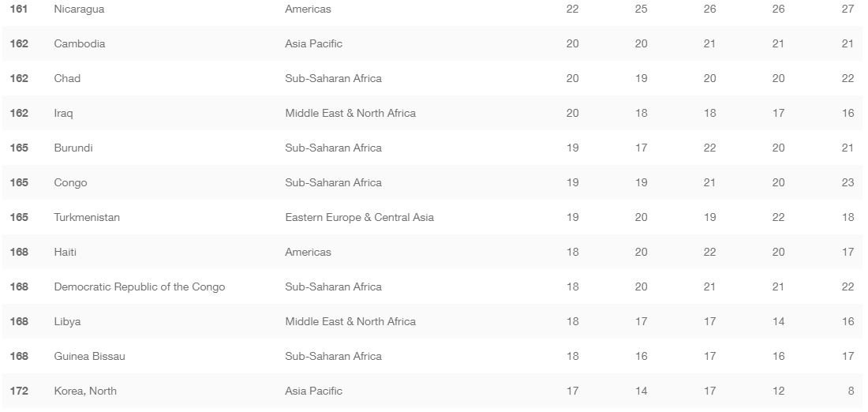Click last score 8 for Korea, North

[x=851, y=391]
